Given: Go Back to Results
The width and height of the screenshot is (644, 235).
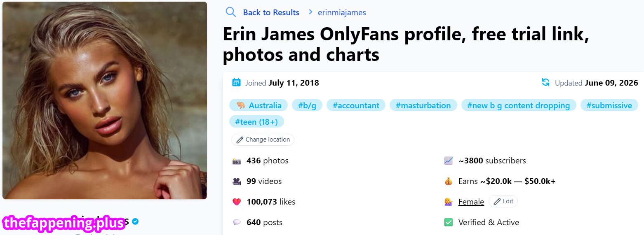Looking at the screenshot, I should pos(271,12).
